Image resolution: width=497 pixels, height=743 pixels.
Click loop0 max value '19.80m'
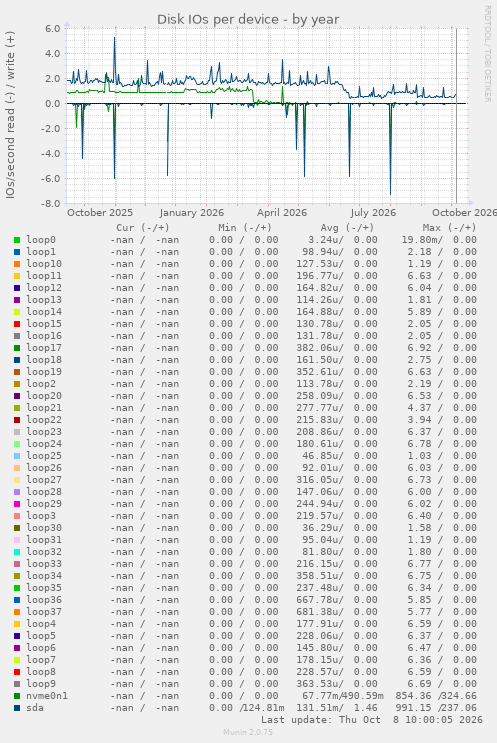click(419, 240)
